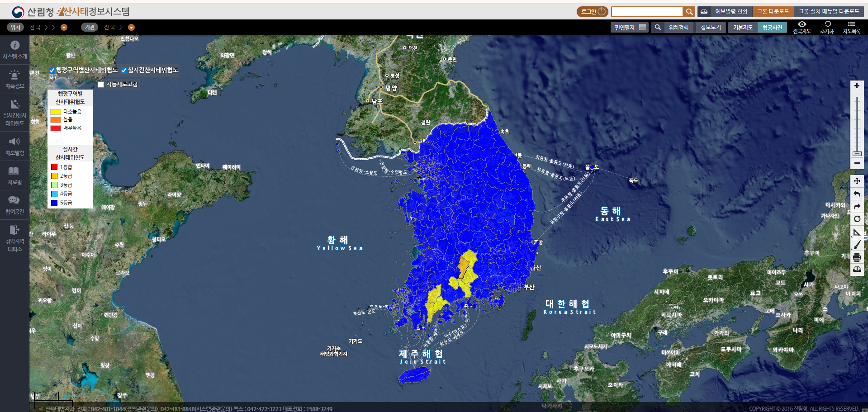
Task: Click the 3등급 light green swatch
Action: tap(54, 185)
